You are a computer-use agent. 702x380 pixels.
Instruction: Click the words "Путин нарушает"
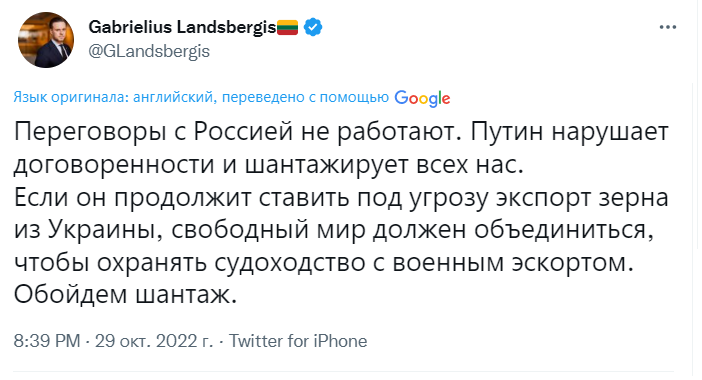pos(569,132)
